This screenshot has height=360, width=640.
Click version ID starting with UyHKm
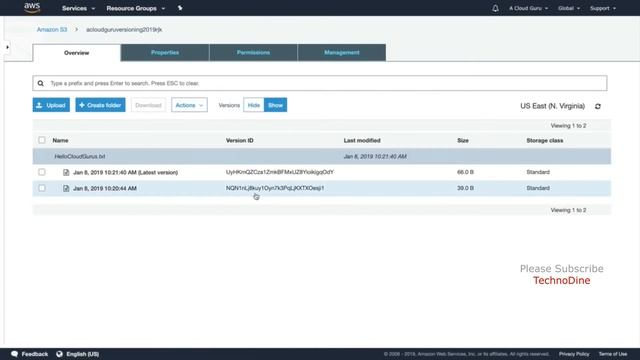click(280, 172)
